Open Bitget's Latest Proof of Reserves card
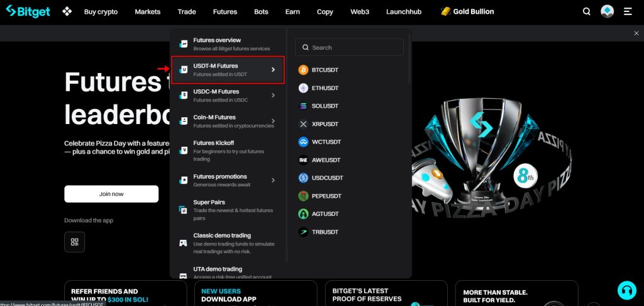This screenshot has width=644, height=306. pos(386,293)
